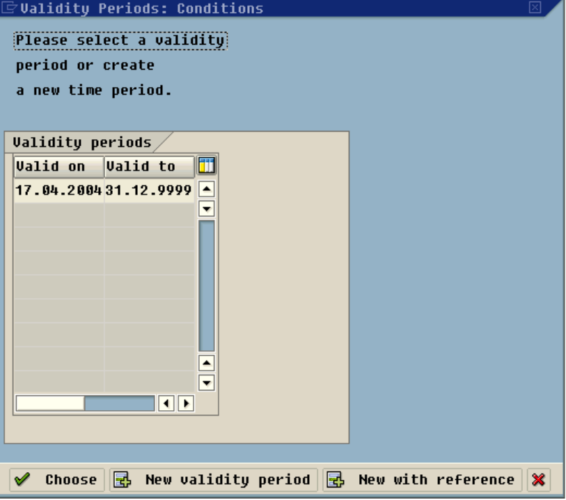Click New with reference button
Viewport: 566px width, 500px height.
[422, 480]
